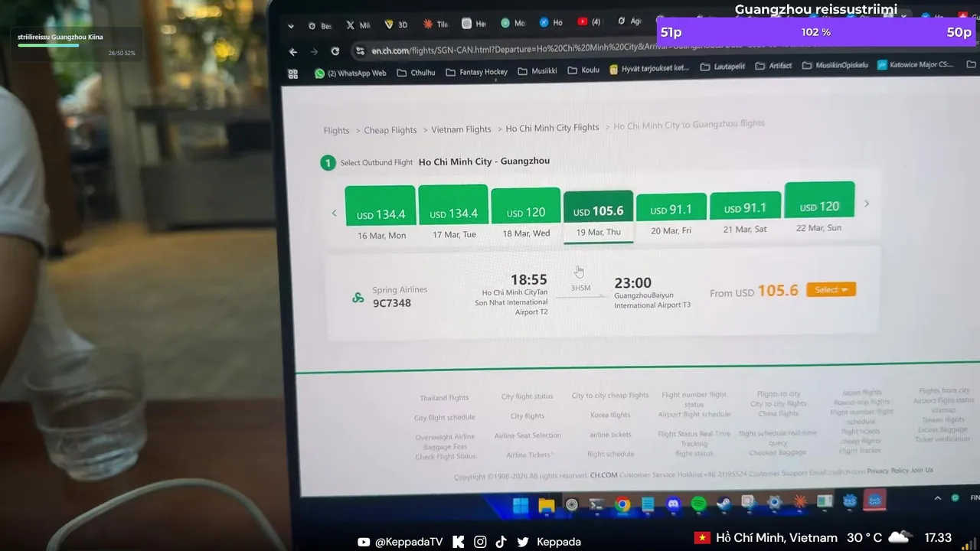Switch to the Mo browser tab
The height and width of the screenshot is (551, 980).
point(513,24)
